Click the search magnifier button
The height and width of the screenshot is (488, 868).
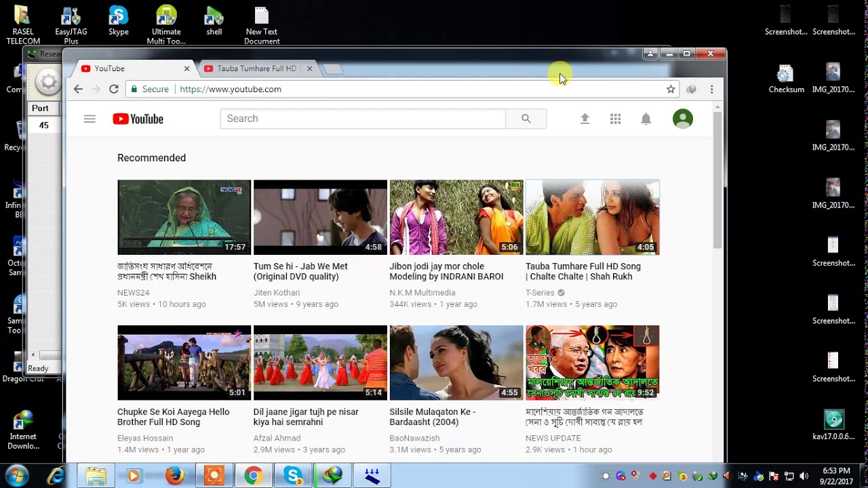[526, 119]
